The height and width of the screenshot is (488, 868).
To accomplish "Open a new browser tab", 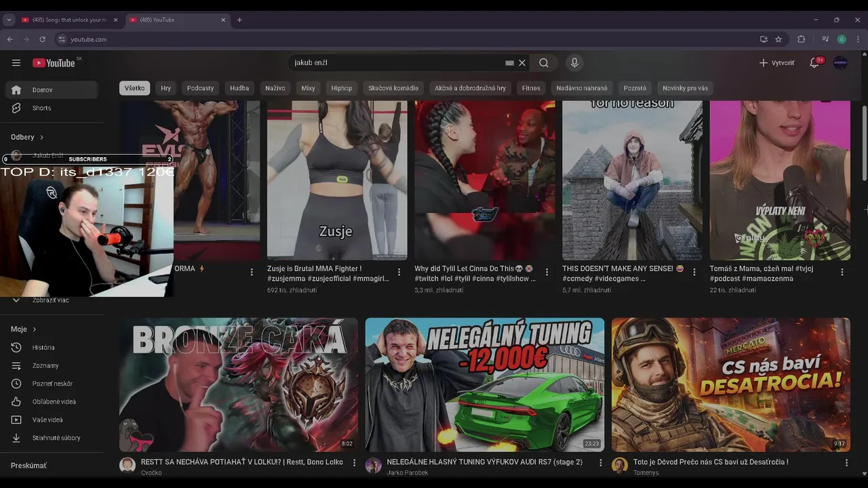I will tap(239, 20).
